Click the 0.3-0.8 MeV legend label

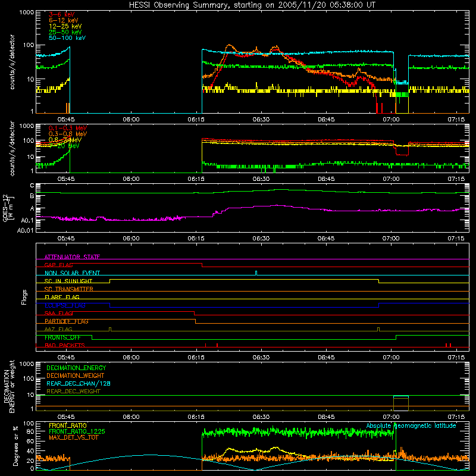coord(68,134)
